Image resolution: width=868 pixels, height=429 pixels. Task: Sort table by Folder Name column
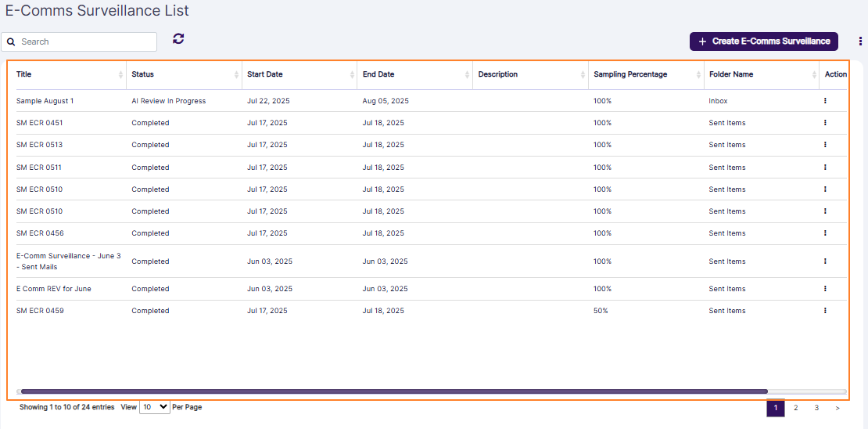pyautogui.click(x=815, y=75)
